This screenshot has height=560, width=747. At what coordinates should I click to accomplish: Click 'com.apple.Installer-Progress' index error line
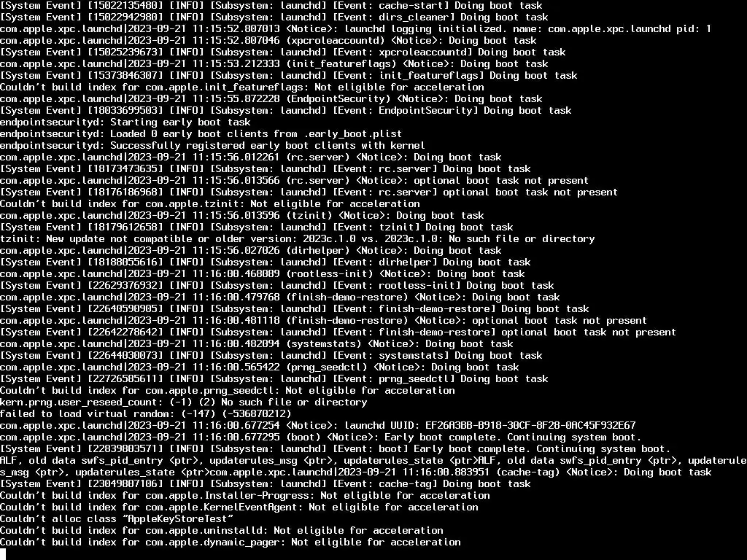coord(245,495)
